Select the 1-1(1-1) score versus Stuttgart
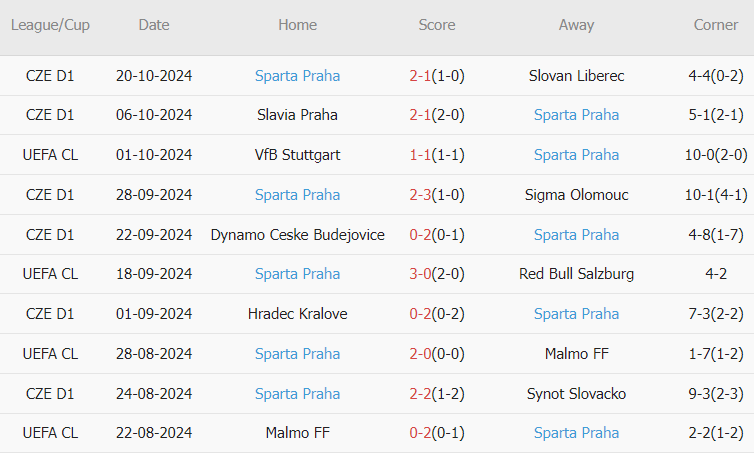Image resolution: width=754 pixels, height=453 pixels. click(437, 155)
